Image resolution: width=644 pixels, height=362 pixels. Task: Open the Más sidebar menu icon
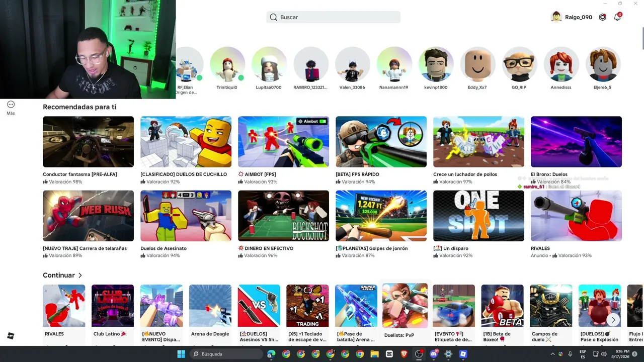point(11,105)
